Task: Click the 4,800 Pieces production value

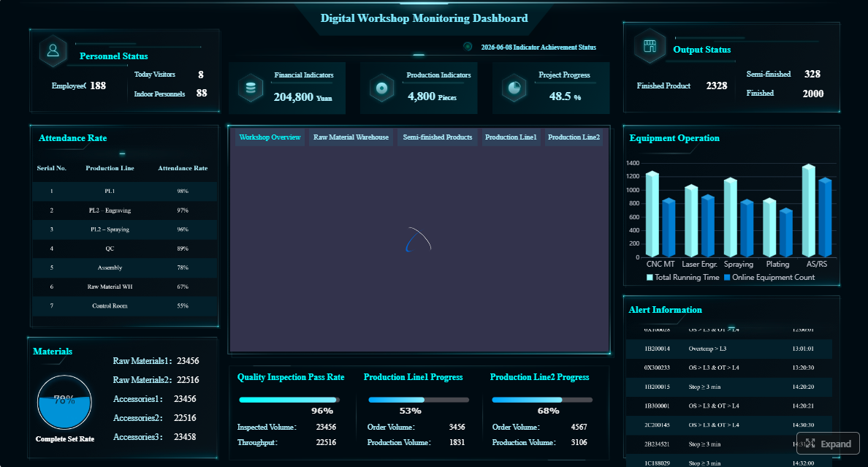Action: 433,97
